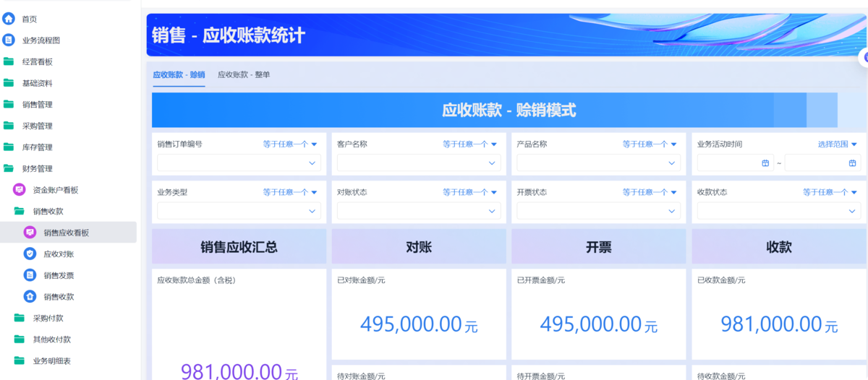
Task: Click the 开票 section header
Action: tap(599, 247)
